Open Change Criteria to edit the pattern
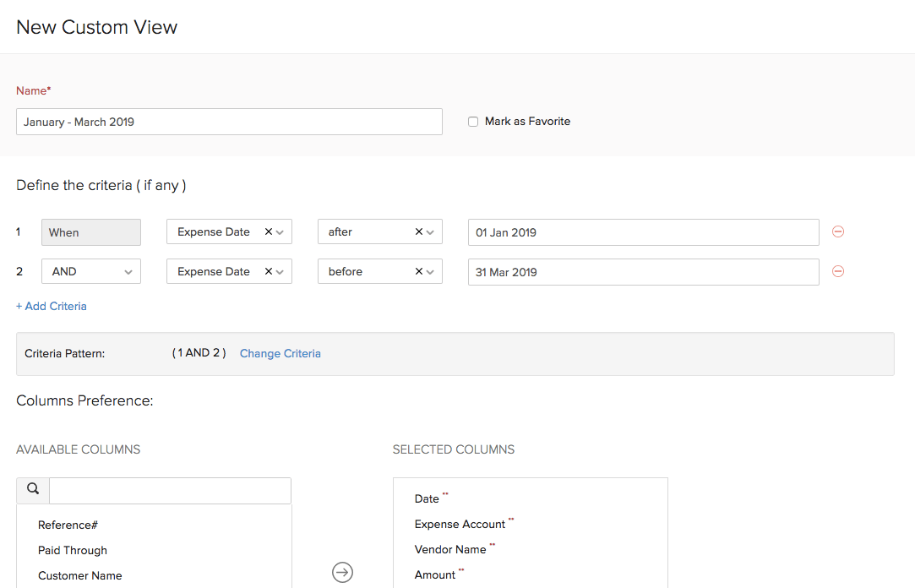Screen dimensions: 915x588 tap(280, 353)
